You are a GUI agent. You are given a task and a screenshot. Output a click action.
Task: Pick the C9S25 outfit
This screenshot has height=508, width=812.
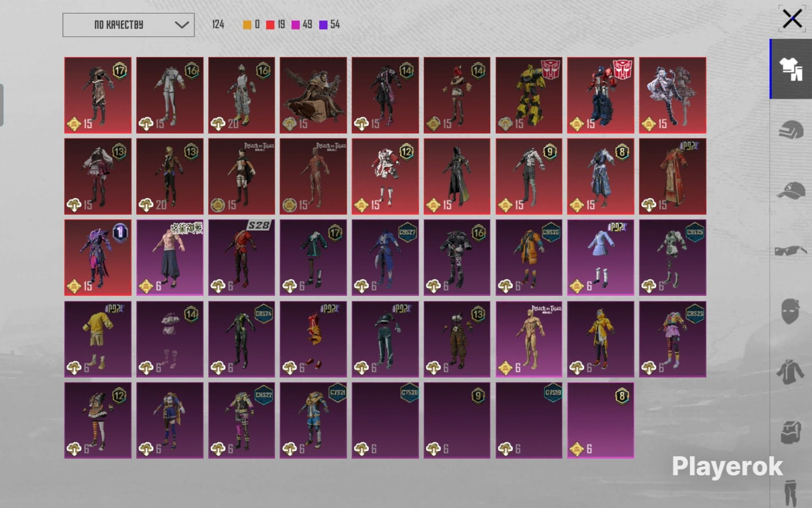tap(672, 258)
